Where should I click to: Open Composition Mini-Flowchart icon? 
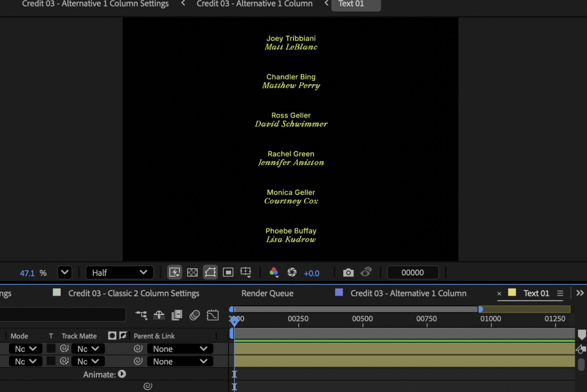142,315
